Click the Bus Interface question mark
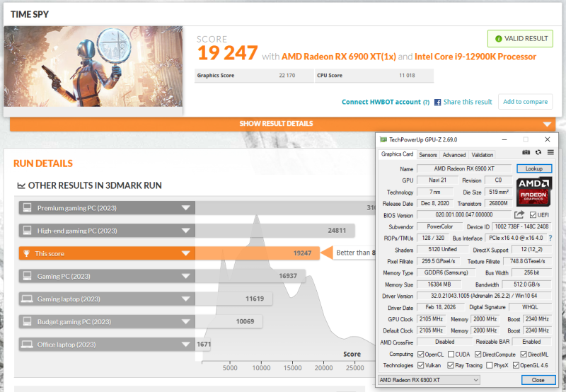Viewport: 566px width, 392px height. pos(550,238)
